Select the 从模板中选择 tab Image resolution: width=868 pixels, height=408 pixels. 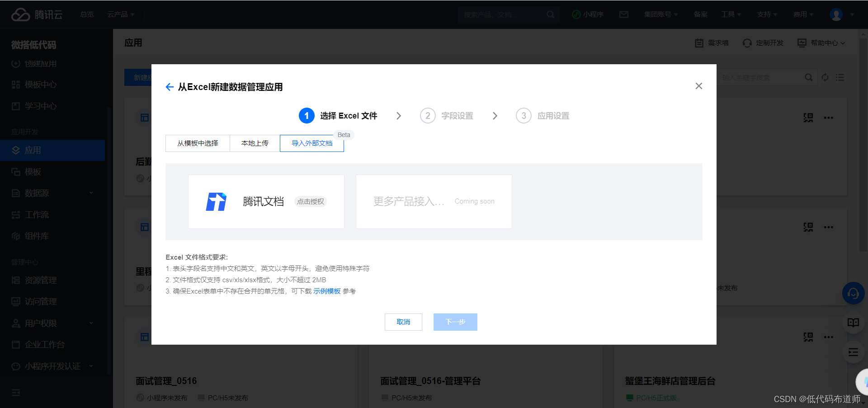pyautogui.click(x=198, y=143)
